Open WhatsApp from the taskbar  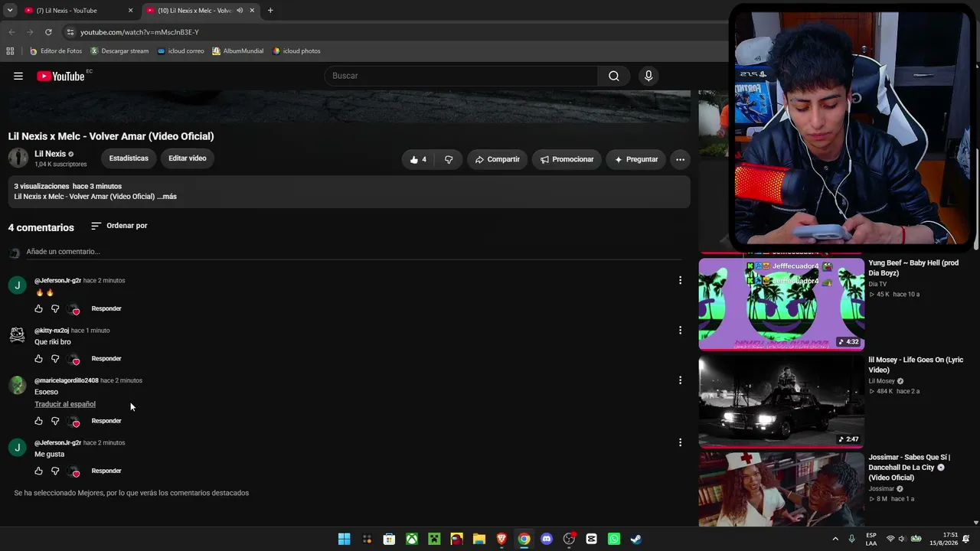coord(614,539)
